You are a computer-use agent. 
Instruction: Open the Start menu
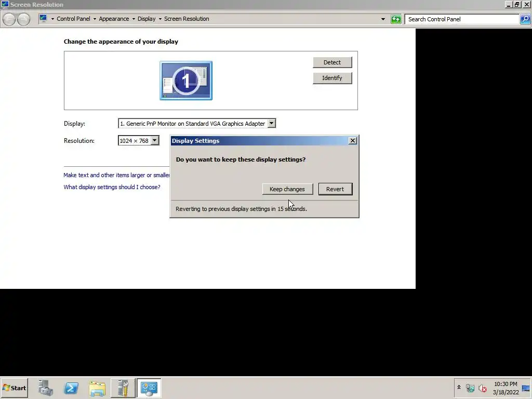(14, 388)
